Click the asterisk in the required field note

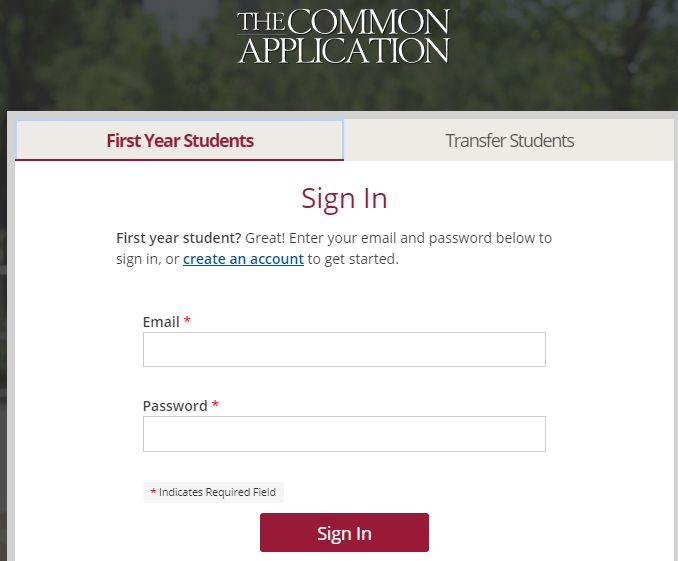point(153,492)
